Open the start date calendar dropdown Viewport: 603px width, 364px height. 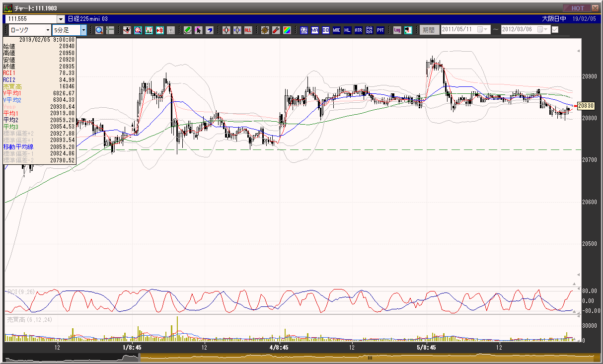point(482,30)
